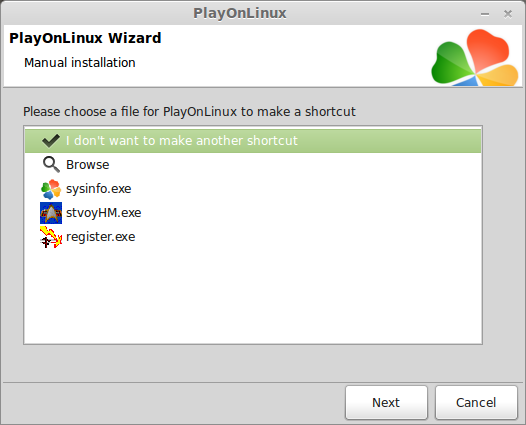
Task: Click the Starfleet badge icon for stvoyHM.exe
Action: [51, 213]
